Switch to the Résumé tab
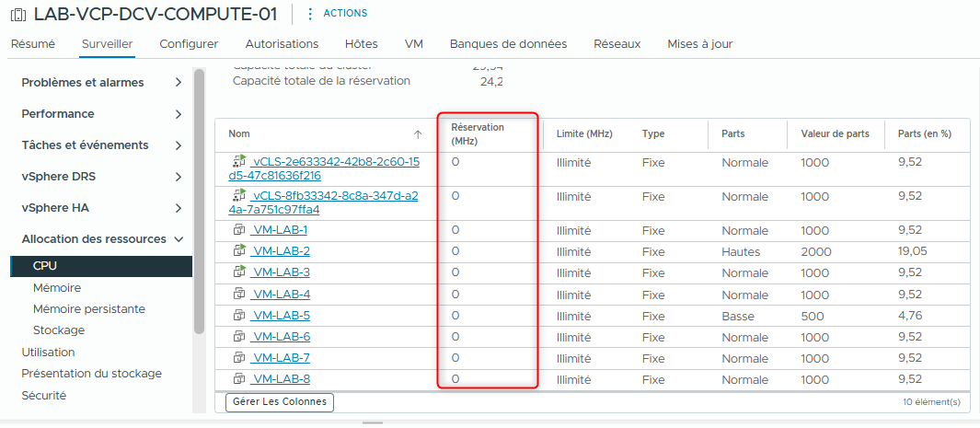Viewport: 980px width, 428px height. (33, 44)
